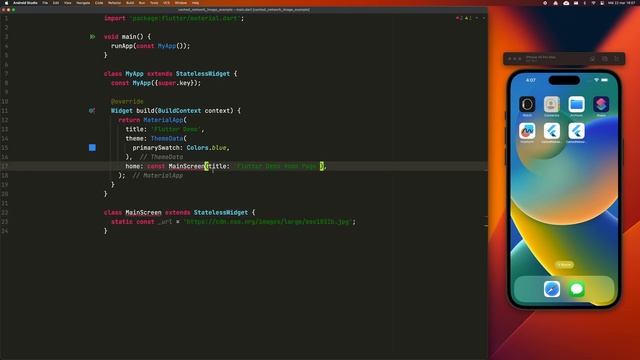Click 'Colors.blue' on line 15
This screenshot has width=640, height=360.
207,148
